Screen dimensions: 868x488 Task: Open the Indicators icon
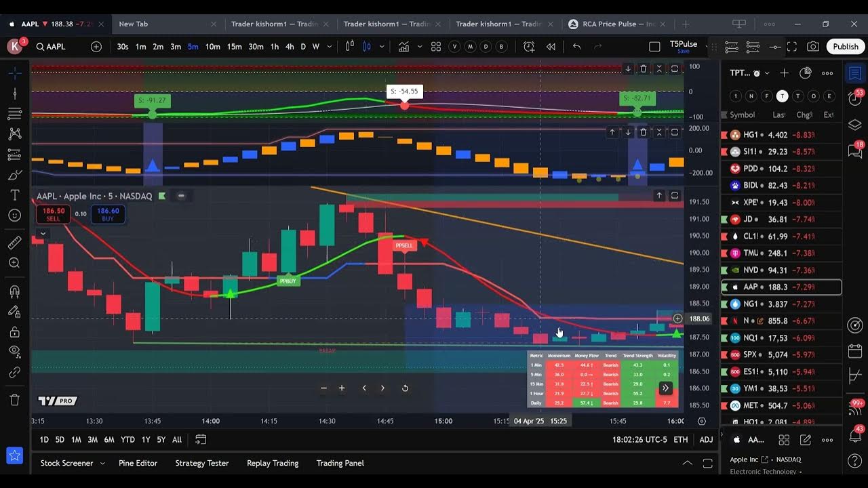pyautogui.click(x=403, y=47)
